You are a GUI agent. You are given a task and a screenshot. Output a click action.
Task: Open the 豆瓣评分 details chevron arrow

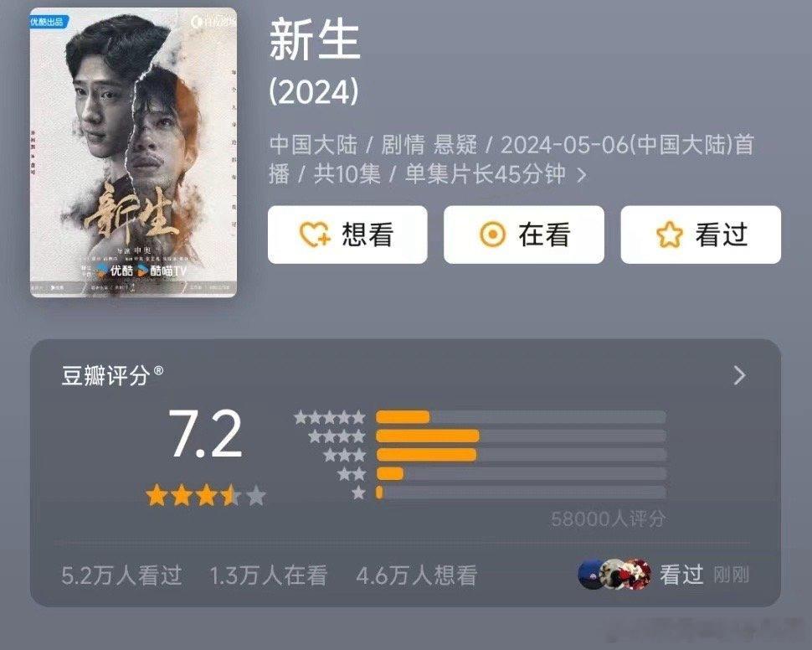[739, 375]
